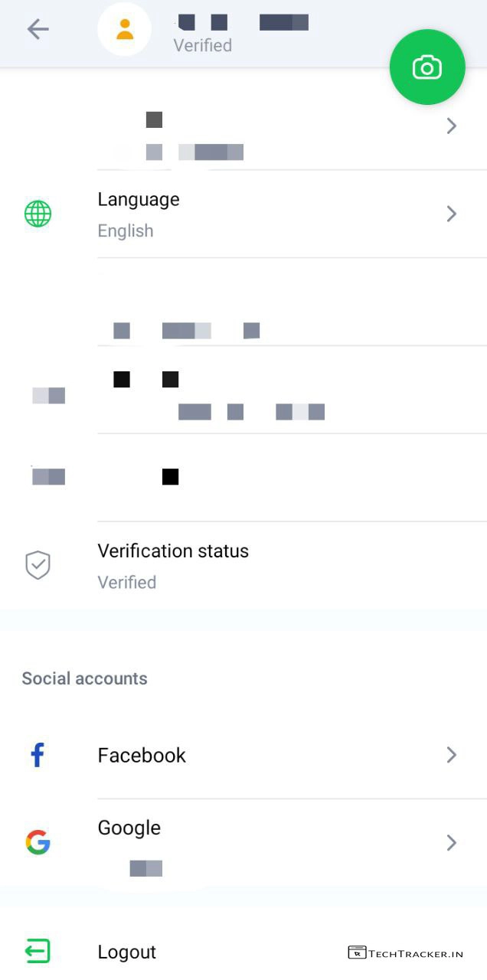Expand the Google row chevron
This screenshot has height=980, width=487.
pos(452,842)
